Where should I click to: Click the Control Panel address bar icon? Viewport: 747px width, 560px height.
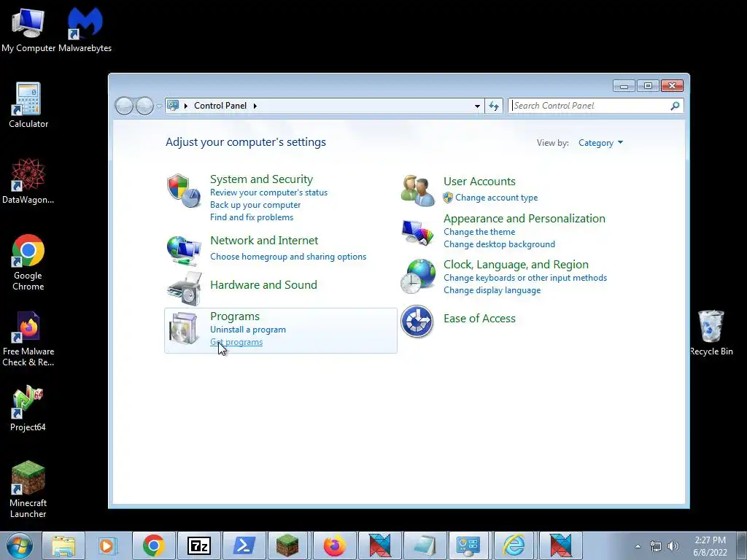(x=173, y=105)
